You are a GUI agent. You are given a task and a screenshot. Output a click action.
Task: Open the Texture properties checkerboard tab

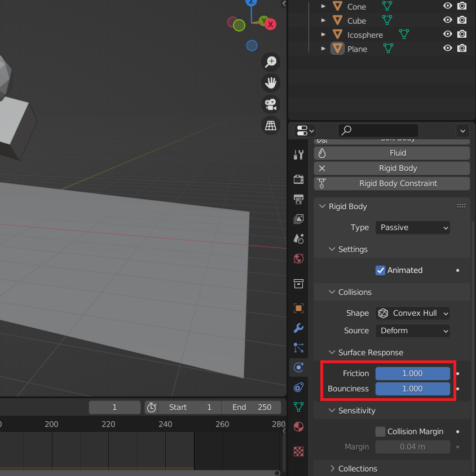point(299,451)
